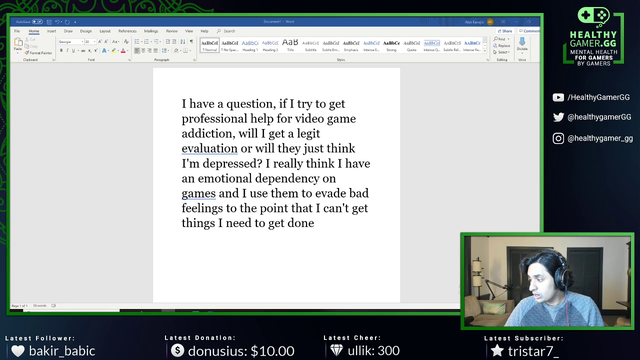
Task: Expand the Styles gallery More arrow
Action: point(485,51)
